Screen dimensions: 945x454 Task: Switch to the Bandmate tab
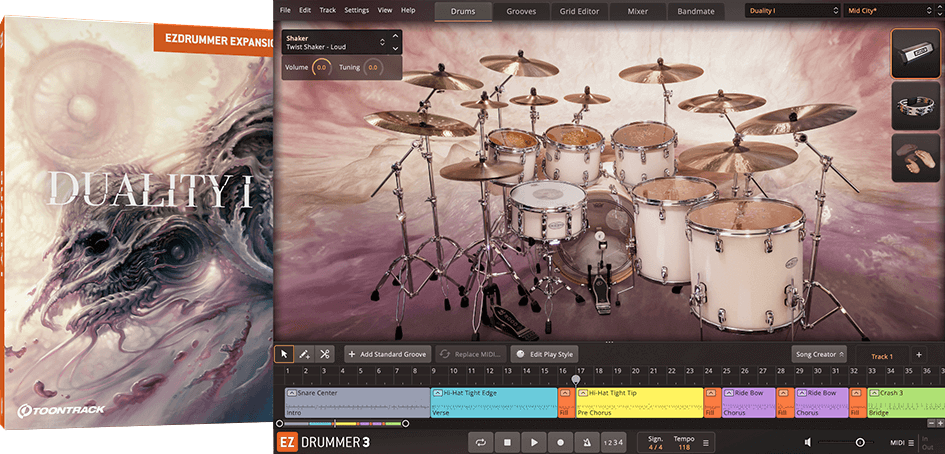[695, 11]
